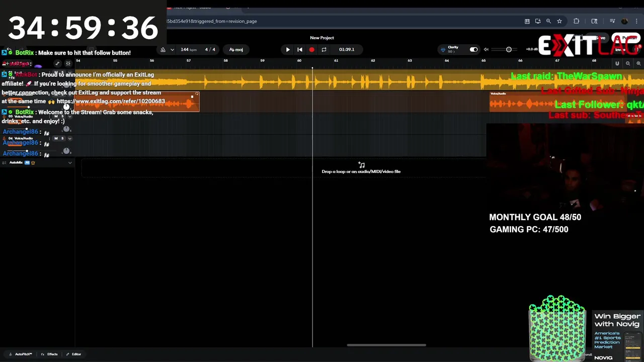Solo track 03 Voice/Audio with its S button
The height and width of the screenshot is (362, 644).
tap(62, 116)
